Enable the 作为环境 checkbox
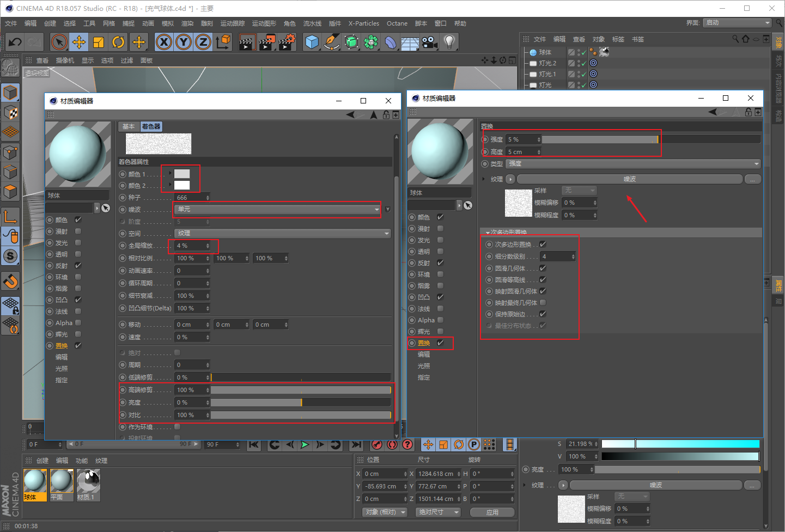The height and width of the screenshot is (532, 785). tap(177, 427)
